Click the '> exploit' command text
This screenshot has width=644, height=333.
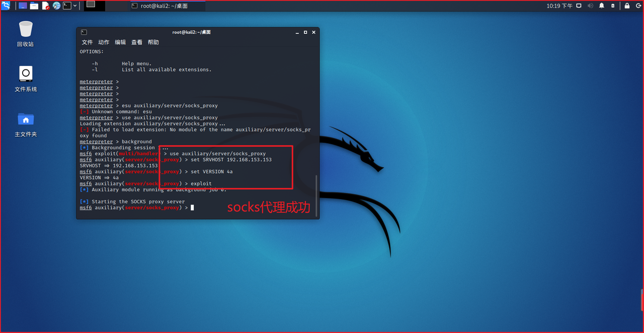point(198,184)
